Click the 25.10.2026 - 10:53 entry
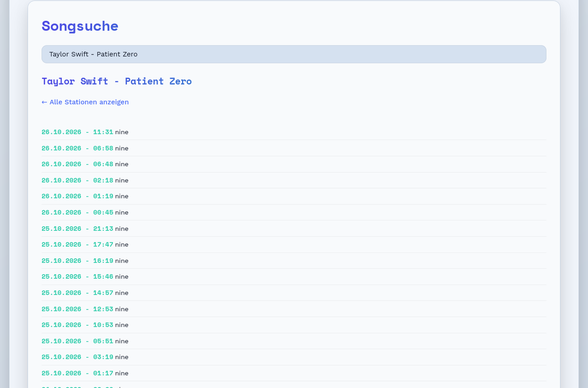Viewport: 588px width, 388px height. [x=294, y=325]
